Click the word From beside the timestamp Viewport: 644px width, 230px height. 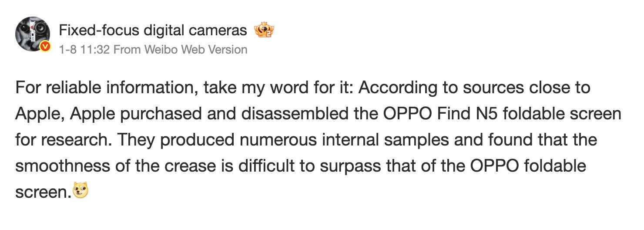[x=127, y=50]
